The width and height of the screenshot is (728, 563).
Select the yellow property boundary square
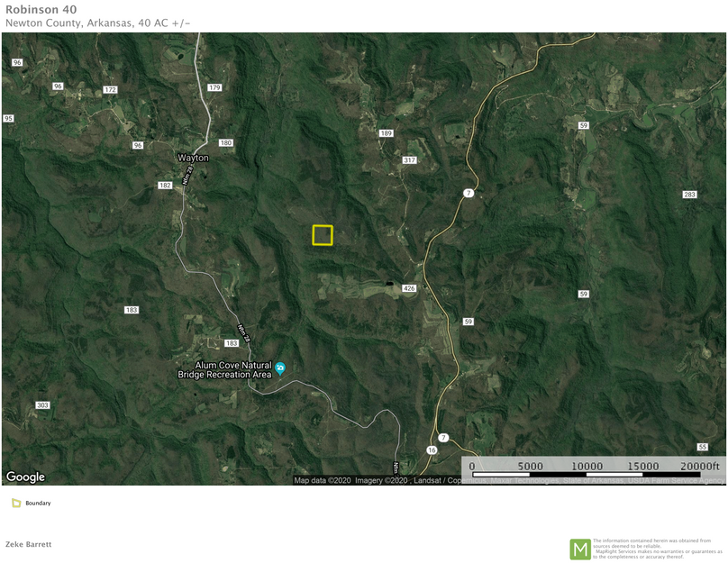pyautogui.click(x=322, y=235)
